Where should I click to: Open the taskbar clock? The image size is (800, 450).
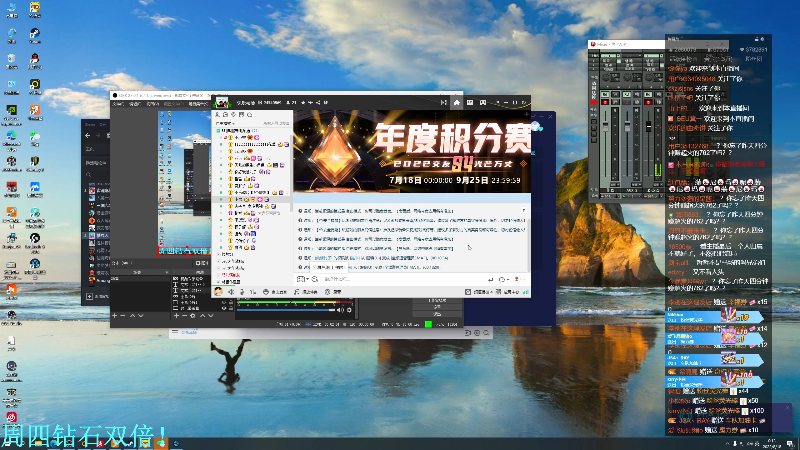tap(771, 444)
